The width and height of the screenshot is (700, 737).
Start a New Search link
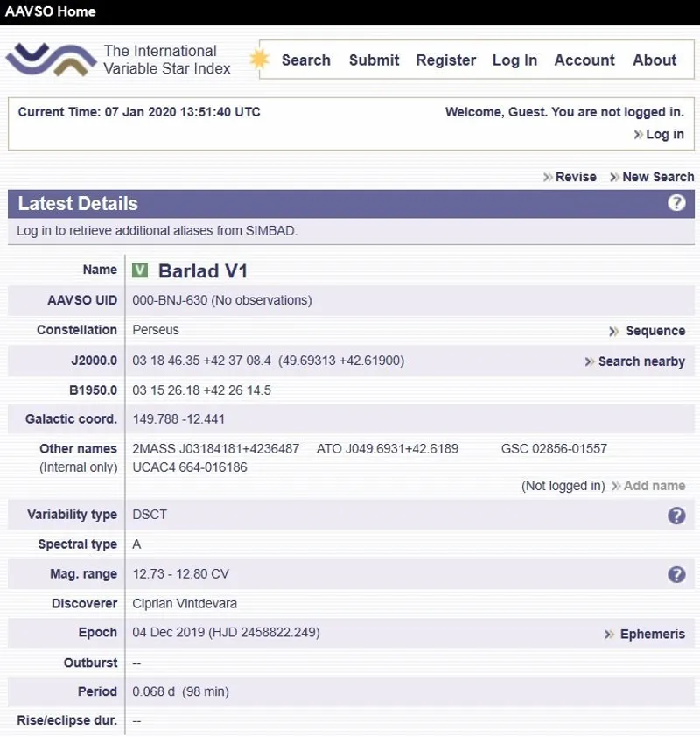coord(657,177)
